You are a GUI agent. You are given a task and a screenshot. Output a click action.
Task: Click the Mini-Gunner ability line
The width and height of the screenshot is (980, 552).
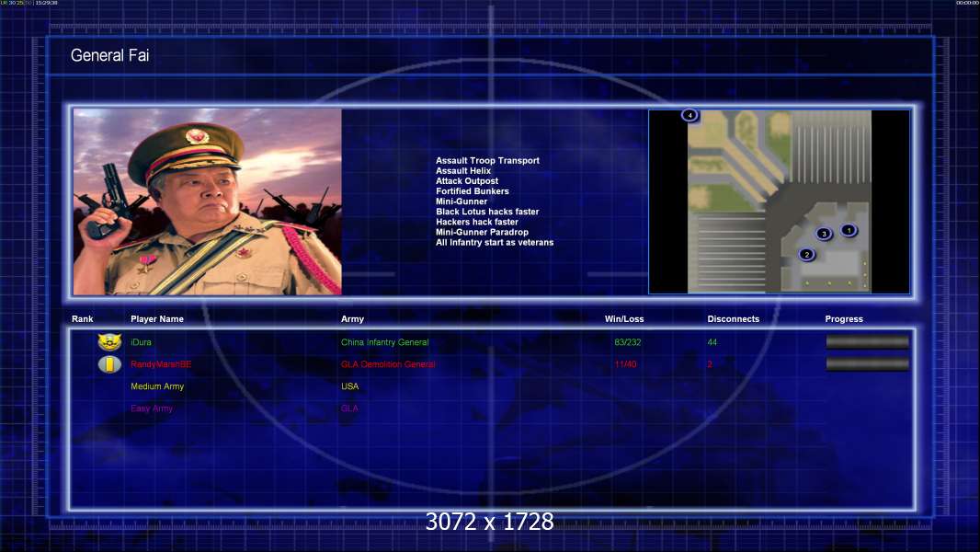click(462, 201)
